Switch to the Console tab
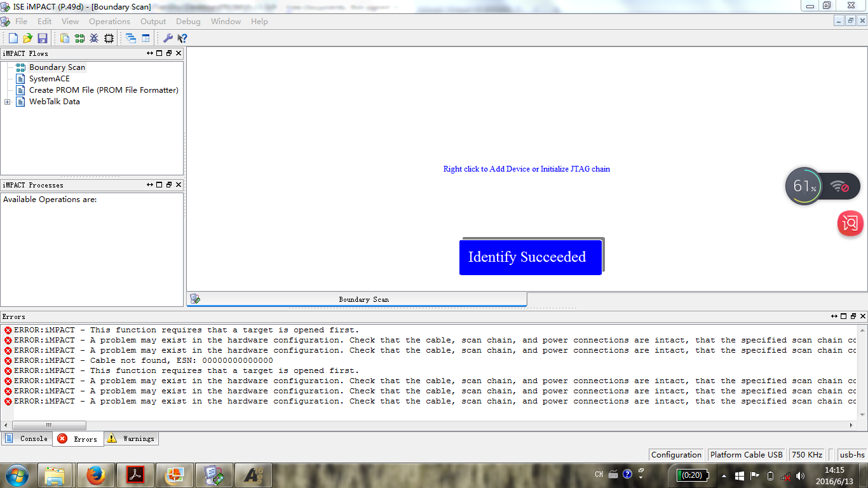Image resolution: width=868 pixels, height=488 pixels. 27,438
